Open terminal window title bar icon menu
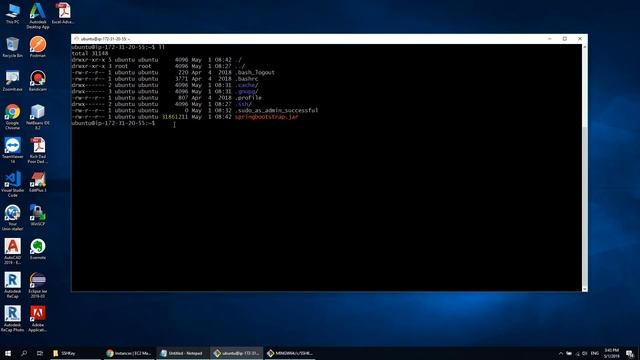Viewport: 640px width, 360px height. click(x=76, y=39)
